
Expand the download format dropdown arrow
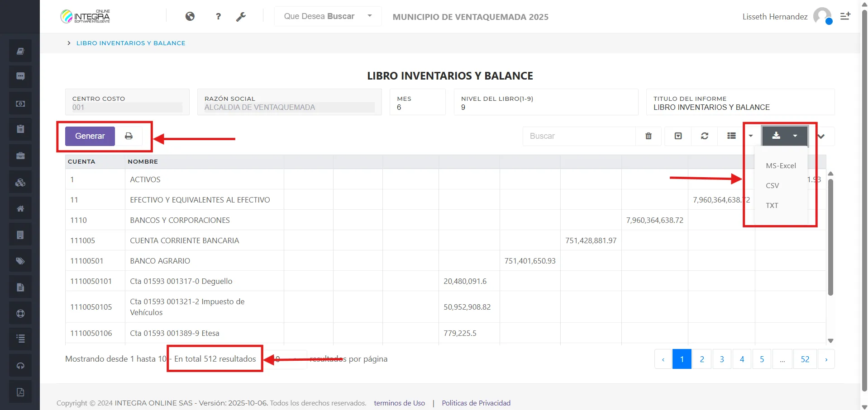(796, 136)
